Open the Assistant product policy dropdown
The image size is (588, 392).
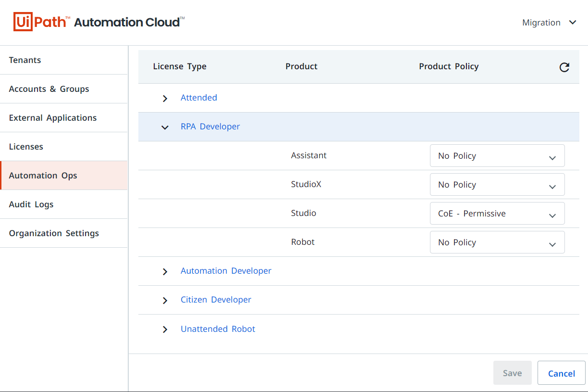pyautogui.click(x=497, y=156)
